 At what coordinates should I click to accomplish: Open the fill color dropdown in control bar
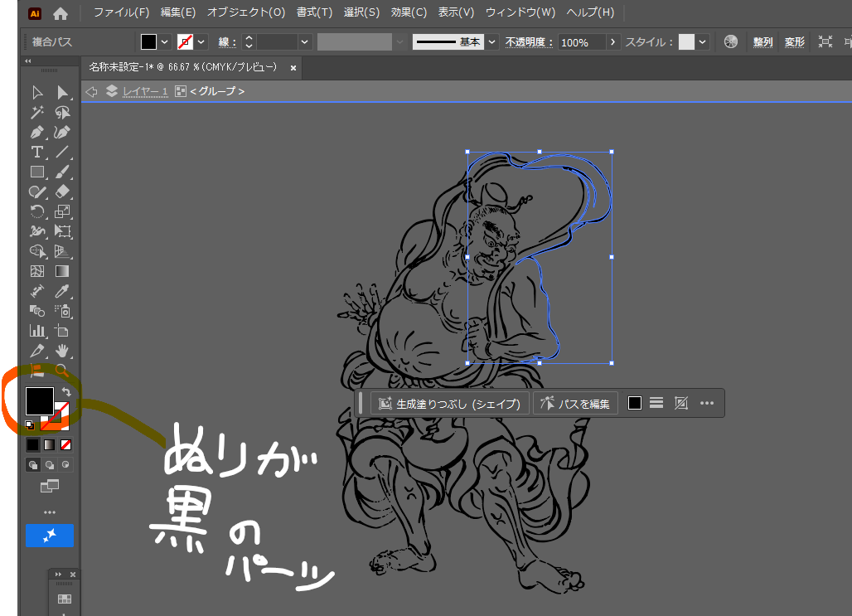(165, 42)
